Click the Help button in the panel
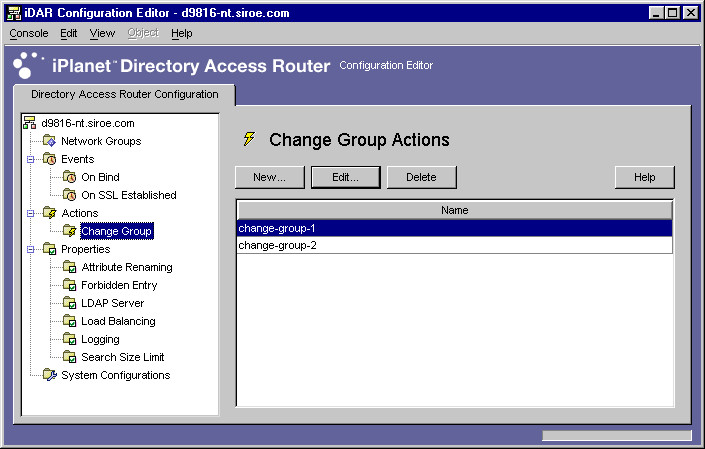 (x=644, y=177)
